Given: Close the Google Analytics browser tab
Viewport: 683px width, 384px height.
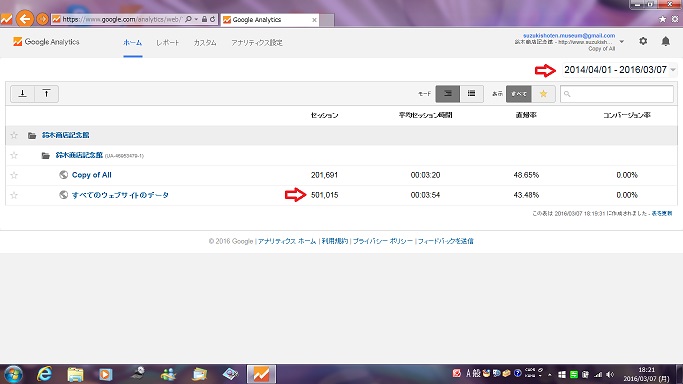Looking at the screenshot, I should [x=314, y=20].
